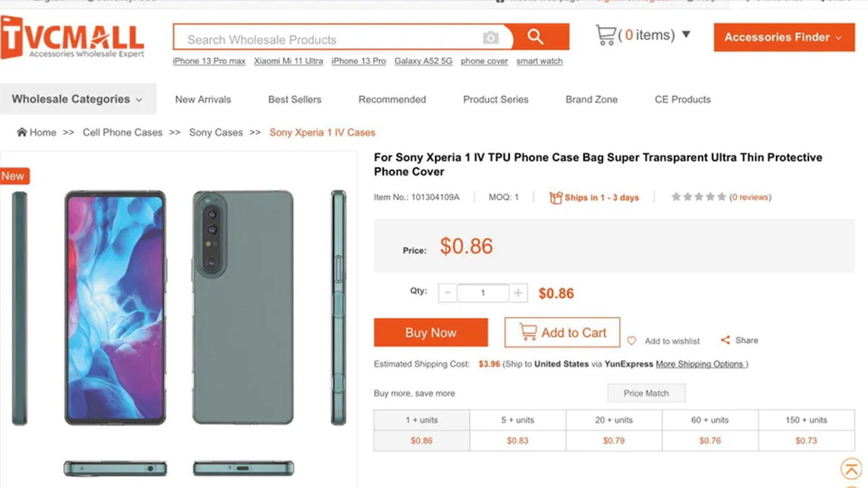Open the shopping cart icon
The image size is (868, 488).
coord(605,35)
